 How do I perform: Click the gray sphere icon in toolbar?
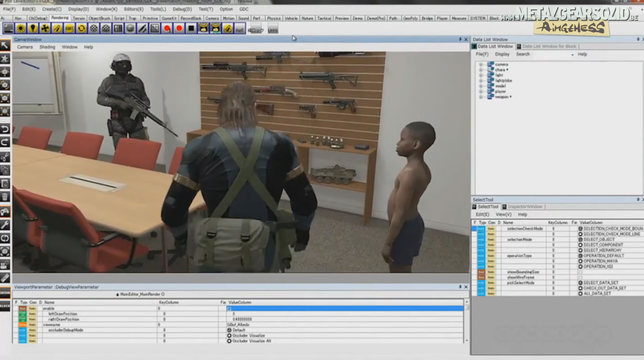click(130, 28)
